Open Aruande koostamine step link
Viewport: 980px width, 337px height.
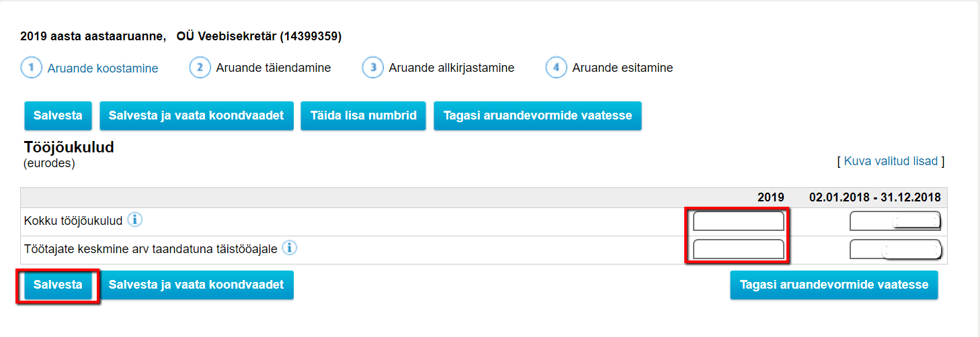coord(103,68)
